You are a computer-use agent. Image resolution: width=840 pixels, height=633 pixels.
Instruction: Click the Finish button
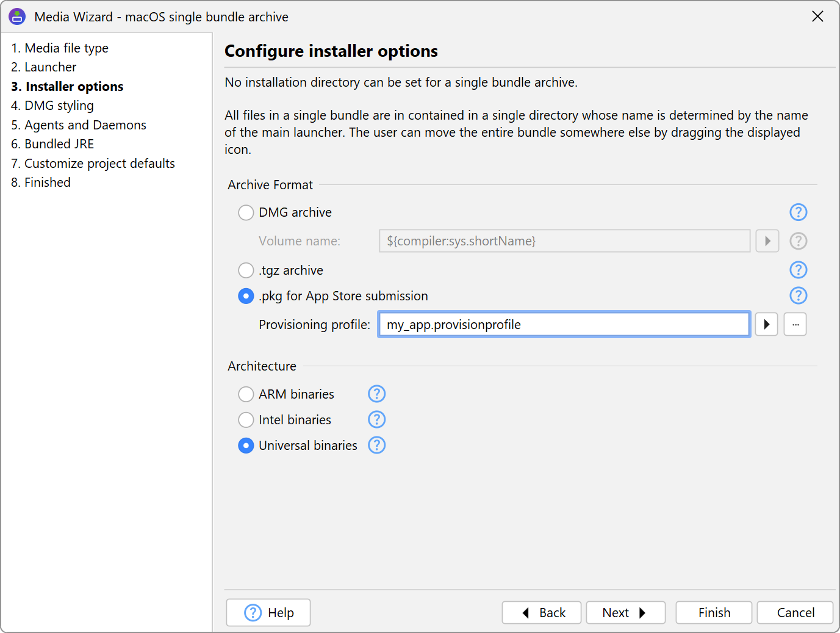pyautogui.click(x=713, y=613)
